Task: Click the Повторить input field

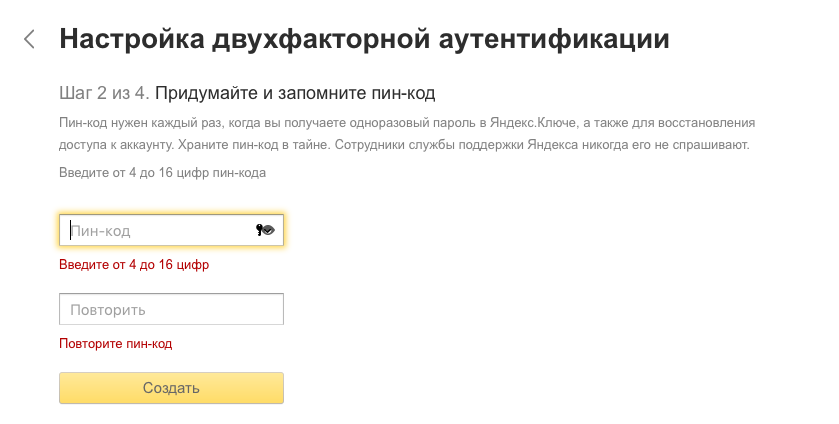Action: 172,310
